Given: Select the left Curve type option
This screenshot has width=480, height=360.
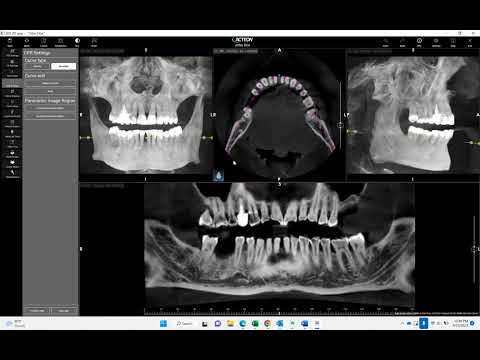Looking at the screenshot, I should coord(37,66).
